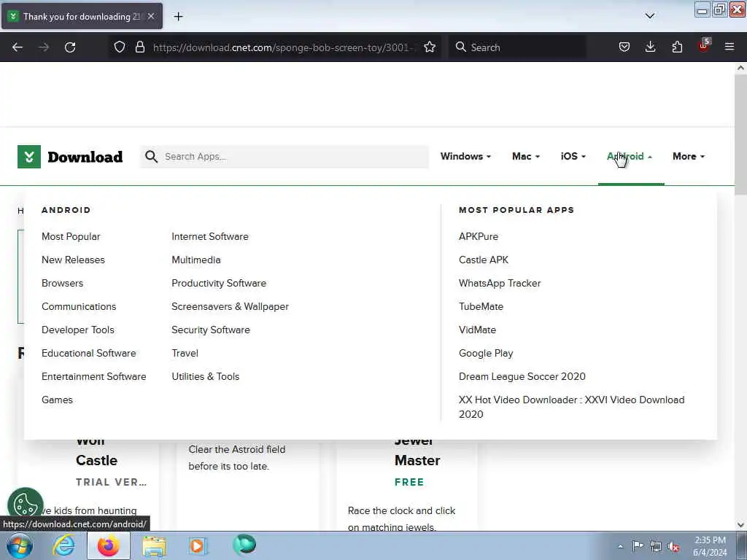Select Browsers category

pos(63,284)
